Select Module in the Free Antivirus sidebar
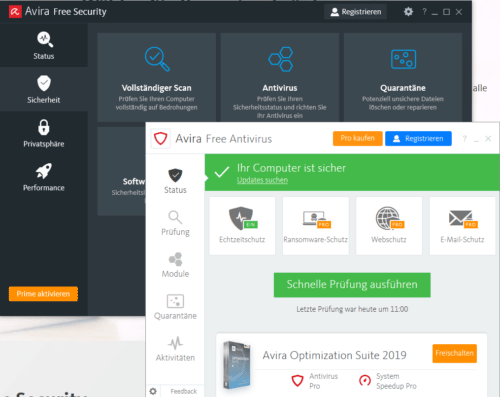The image size is (500, 397). pyautogui.click(x=175, y=265)
